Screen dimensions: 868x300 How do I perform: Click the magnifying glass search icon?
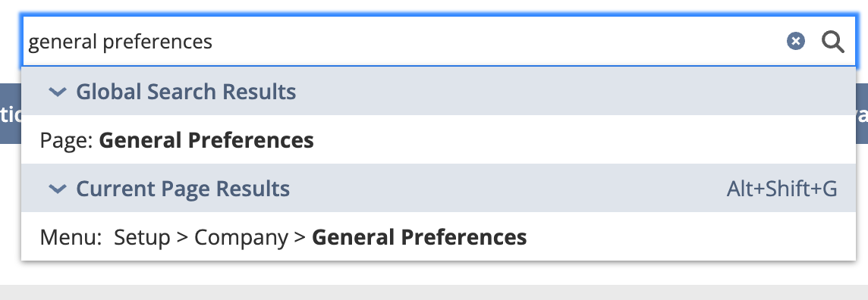click(832, 42)
